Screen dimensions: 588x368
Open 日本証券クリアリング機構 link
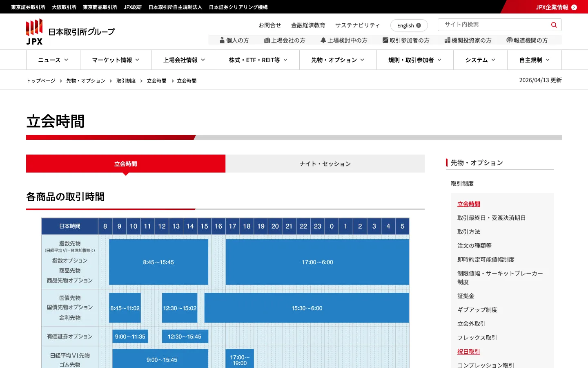point(238,7)
